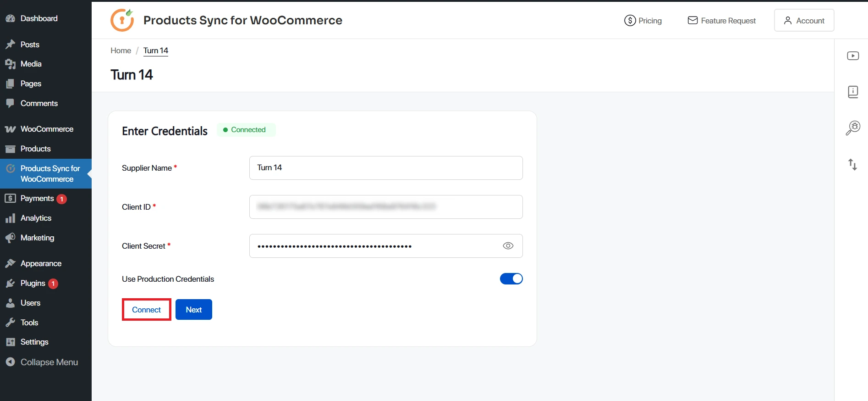Click the Connected status badge
This screenshot has height=401, width=868.
click(247, 130)
